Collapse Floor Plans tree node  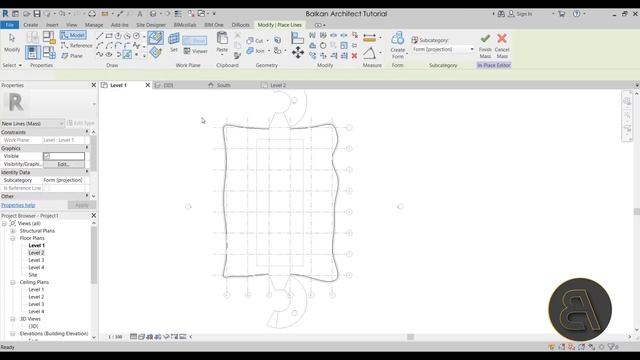point(13,238)
